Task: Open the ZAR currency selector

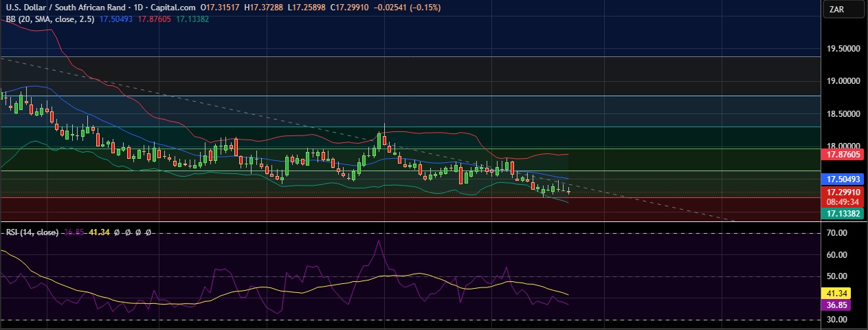Action: (845, 9)
